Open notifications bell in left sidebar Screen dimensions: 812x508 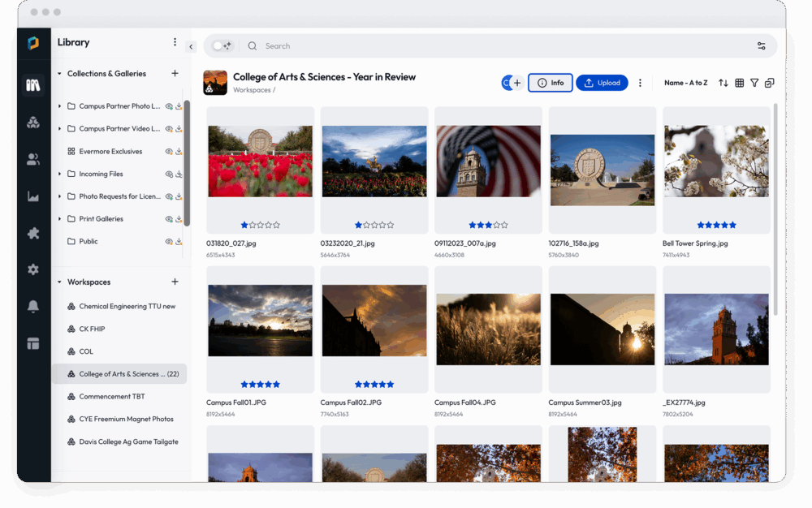[x=33, y=306]
